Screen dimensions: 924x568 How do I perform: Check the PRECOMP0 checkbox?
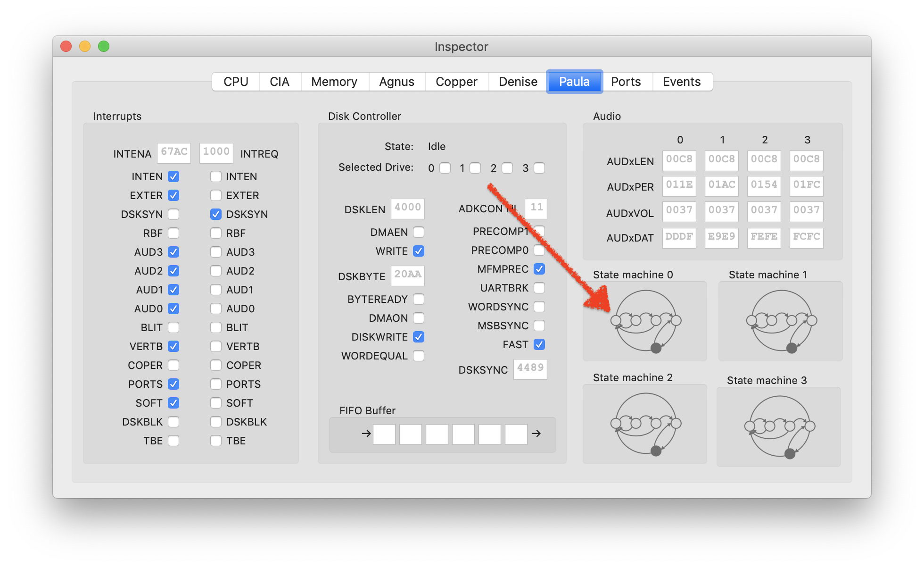click(539, 250)
